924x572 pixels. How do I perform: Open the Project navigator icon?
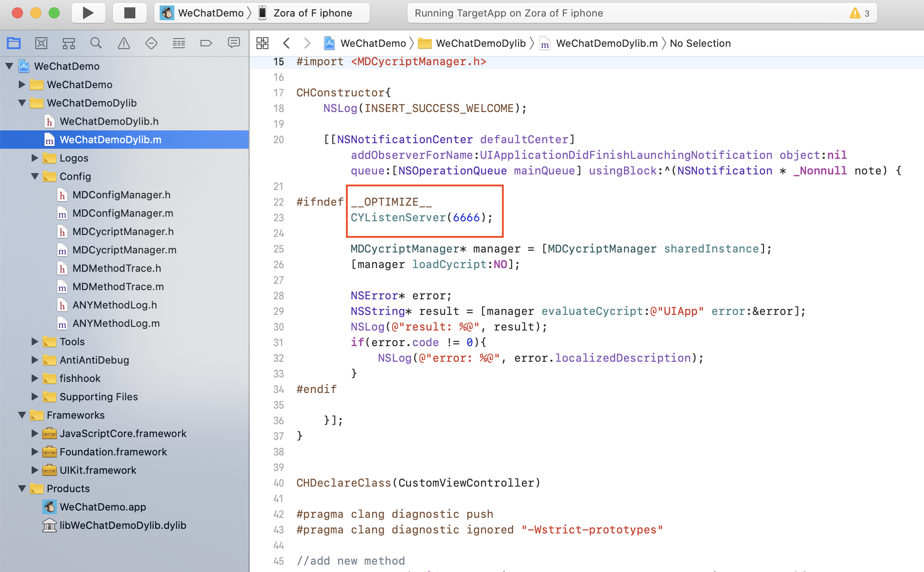14,43
